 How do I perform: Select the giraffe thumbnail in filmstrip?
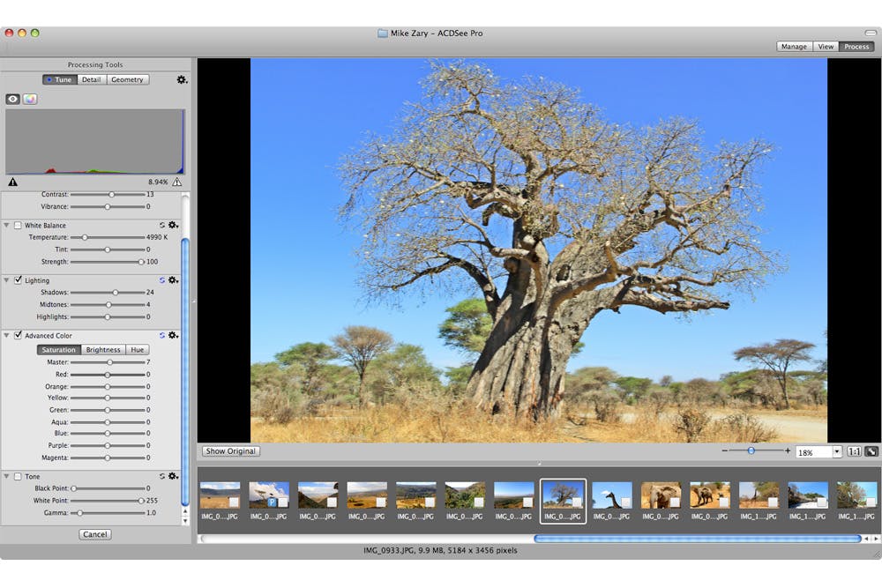612,495
